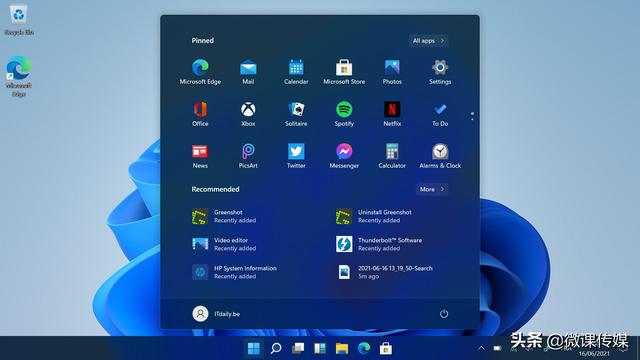The height and width of the screenshot is (360, 640).
Task: Open Alarms & Clock app
Action: pos(440,156)
